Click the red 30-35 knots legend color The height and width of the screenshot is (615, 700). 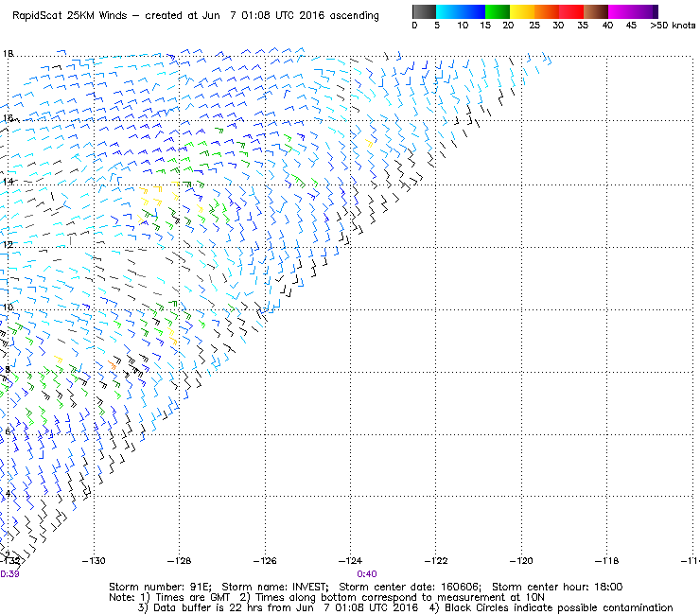(571, 11)
